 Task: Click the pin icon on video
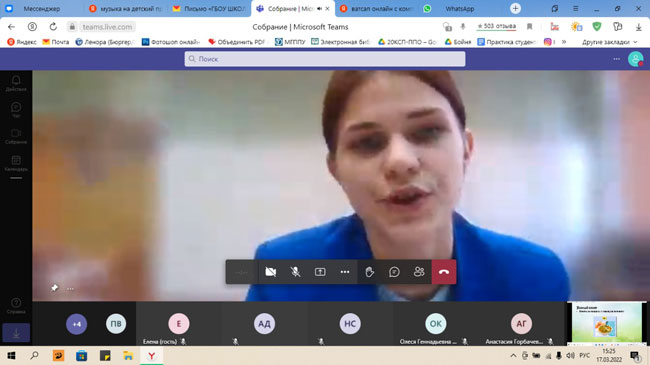coord(54,288)
